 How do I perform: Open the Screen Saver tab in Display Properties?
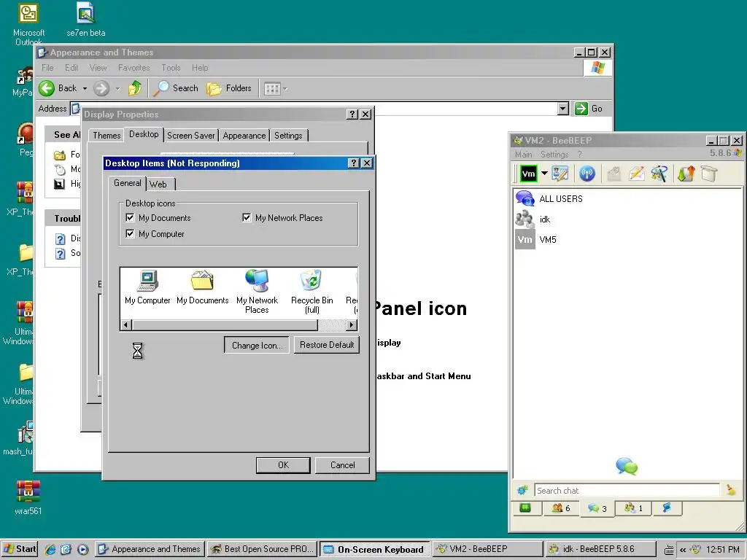pyautogui.click(x=191, y=135)
